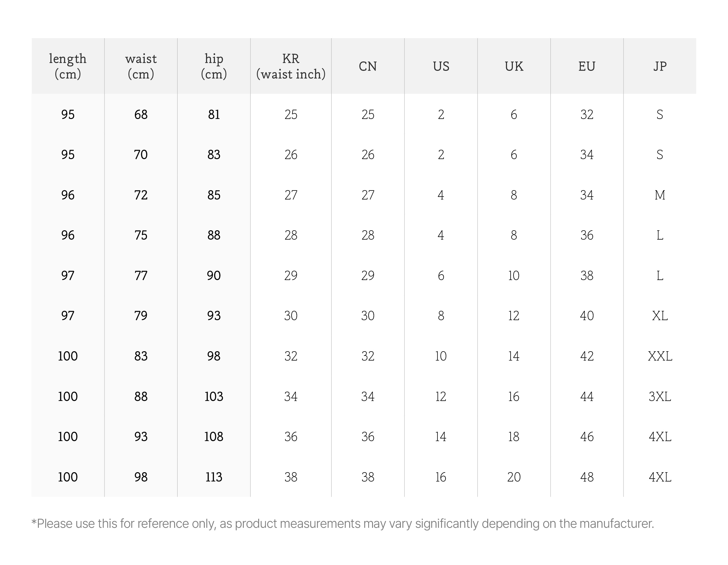Select the UK column header
The image size is (728, 565).
click(514, 66)
